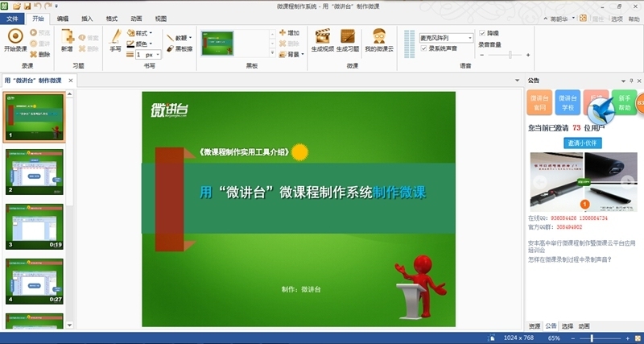Open the 安丰高中举行微课程制作 news link

point(581,247)
